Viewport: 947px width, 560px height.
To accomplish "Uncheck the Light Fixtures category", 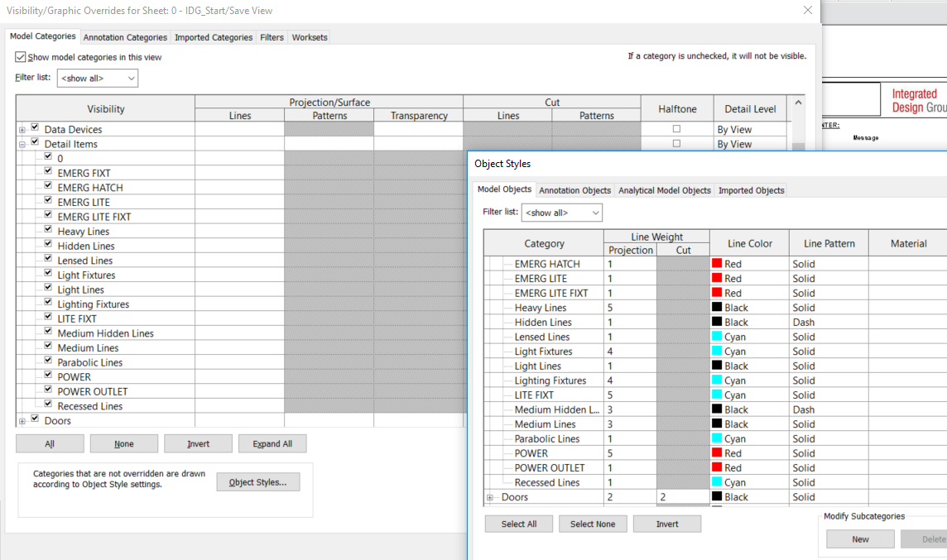I will point(48,275).
